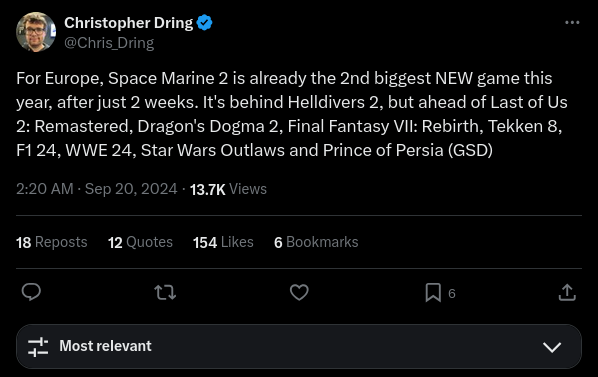Repost the tweet using the retweet icon

(x=165, y=292)
